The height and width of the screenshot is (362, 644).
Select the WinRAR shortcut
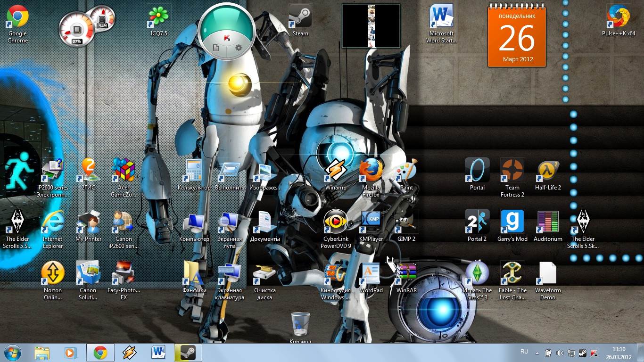[406, 278]
